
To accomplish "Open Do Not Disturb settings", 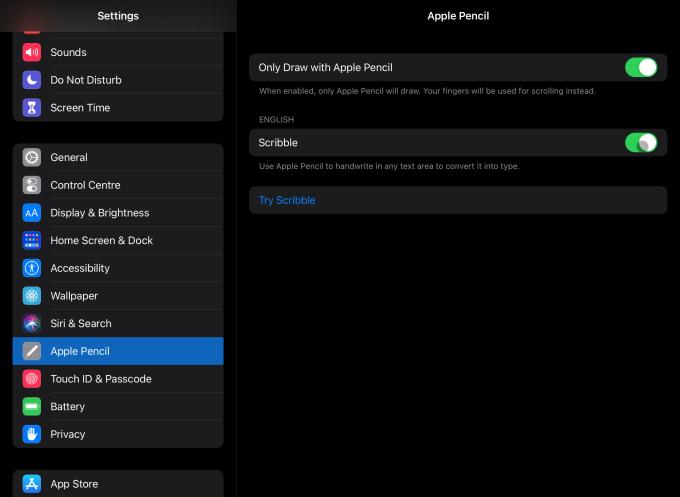I will click(x=118, y=80).
